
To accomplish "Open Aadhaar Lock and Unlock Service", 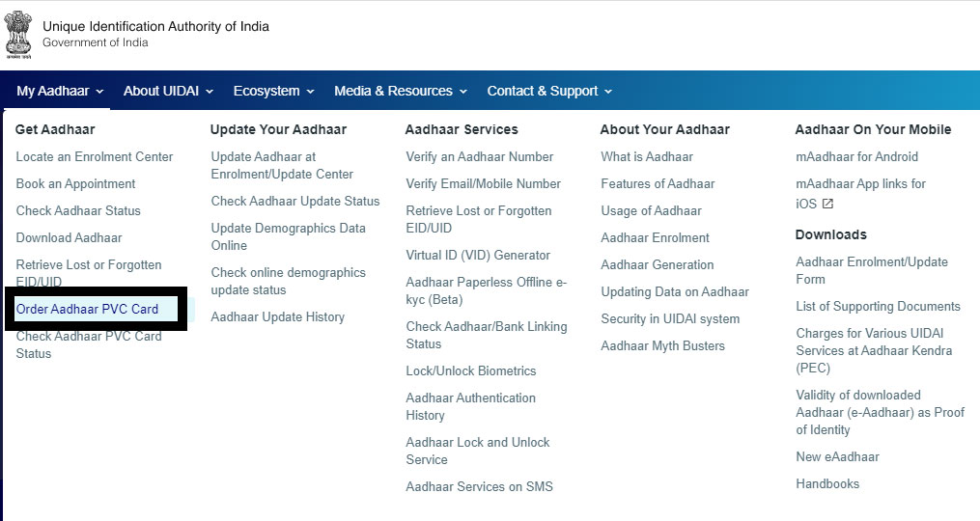I will pos(478,451).
